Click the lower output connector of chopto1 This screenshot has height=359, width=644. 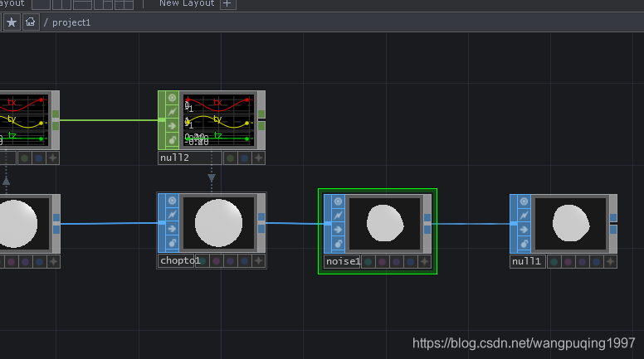(261, 229)
